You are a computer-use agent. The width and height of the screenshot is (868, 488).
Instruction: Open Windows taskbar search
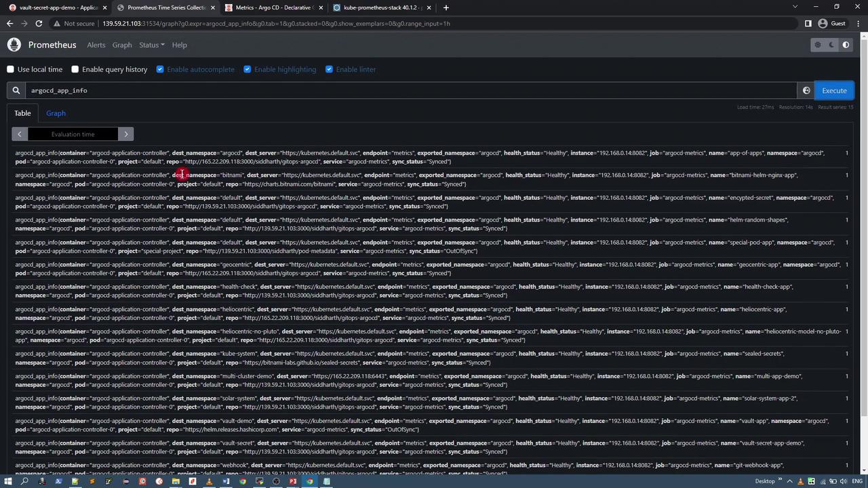coord(24,481)
